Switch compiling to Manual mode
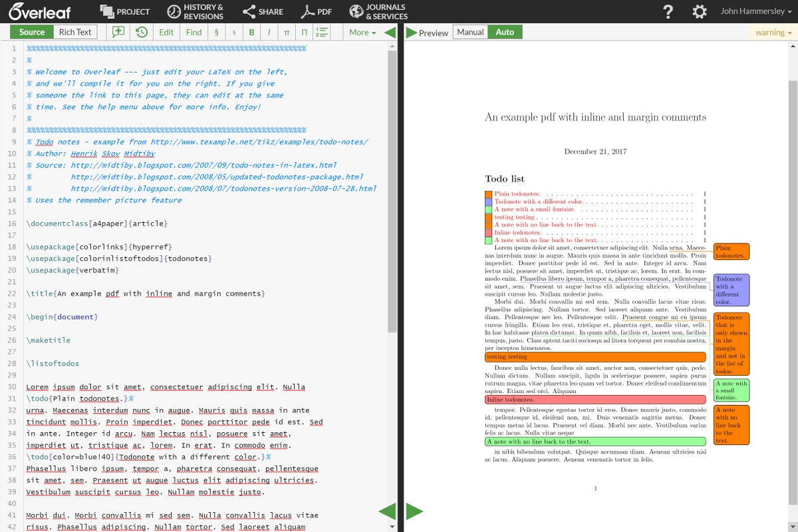The height and width of the screenshot is (532, 798). point(471,31)
